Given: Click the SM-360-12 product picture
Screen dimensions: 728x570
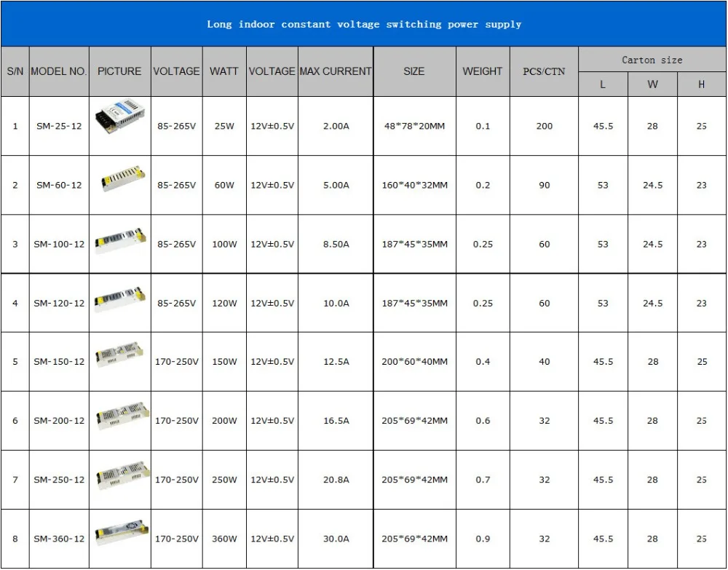Looking at the screenshot, I should coord(122,532).
